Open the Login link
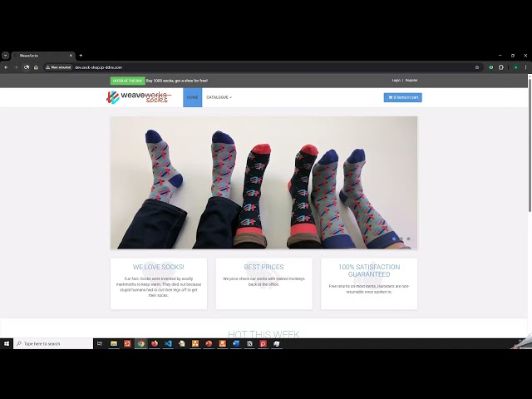The image size is (532, 399). (x=396, y=81)
